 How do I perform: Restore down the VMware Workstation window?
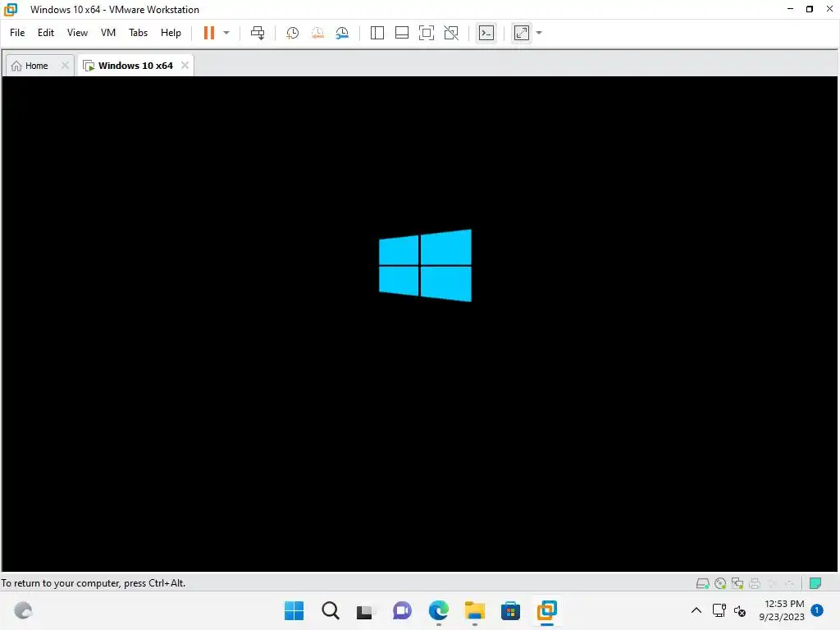point(810,9)
